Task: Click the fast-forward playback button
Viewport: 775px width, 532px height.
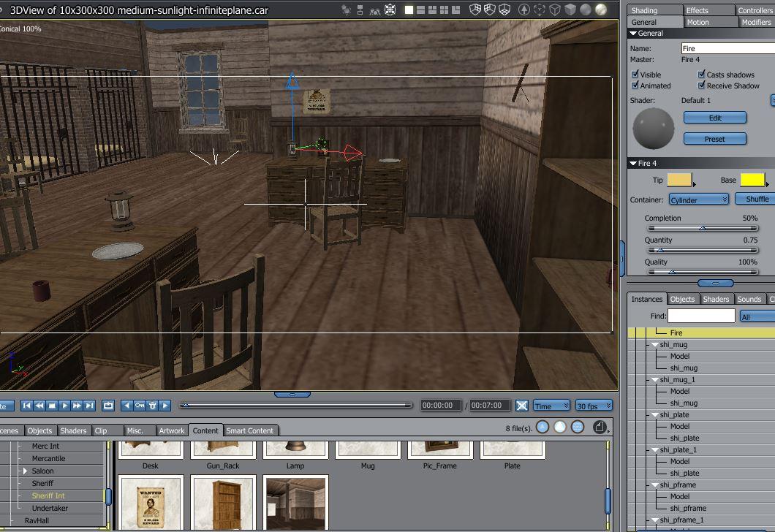Action: [77, 406]
